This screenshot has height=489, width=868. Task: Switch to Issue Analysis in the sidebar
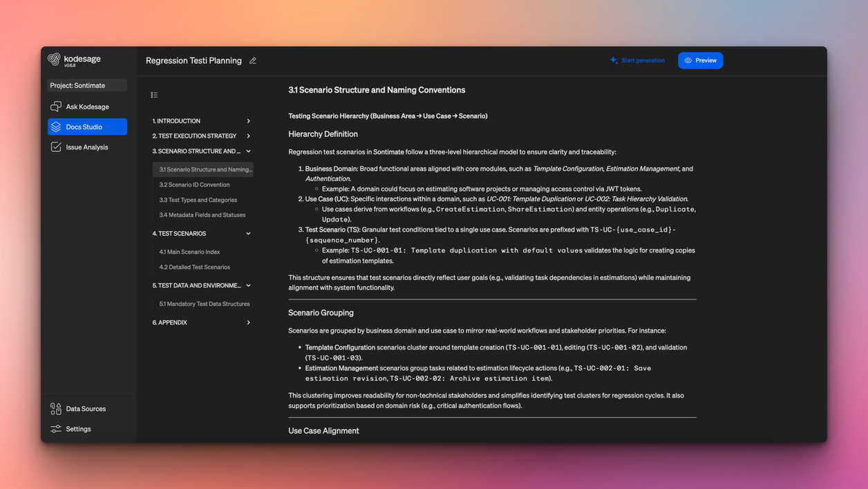86,147
